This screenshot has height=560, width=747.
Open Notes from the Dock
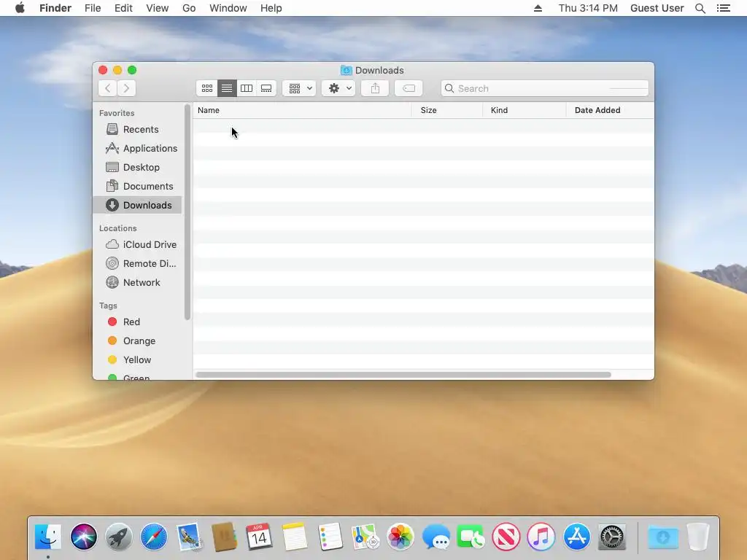295,537
